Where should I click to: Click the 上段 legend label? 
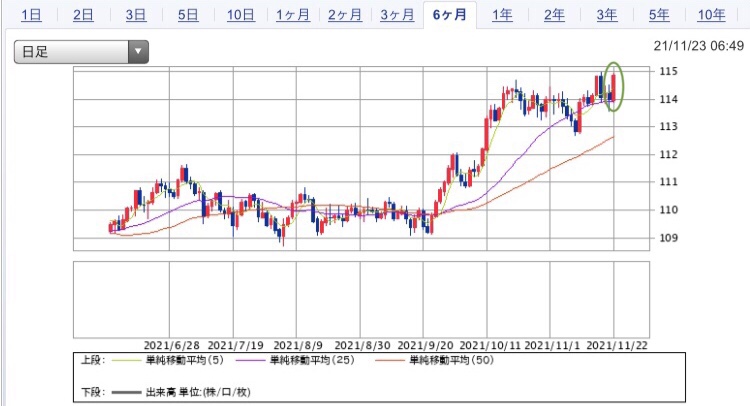tap(93, 360)
